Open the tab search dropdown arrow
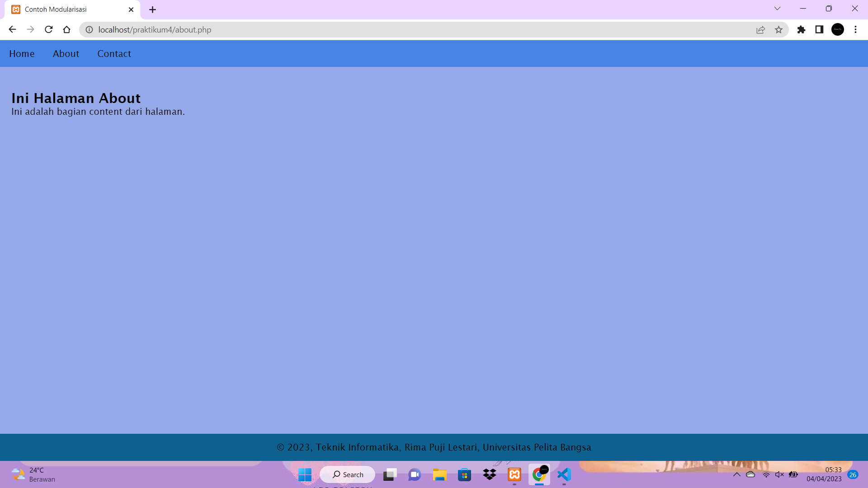Viewport: 868px width, 488px height. coord(777,9)
